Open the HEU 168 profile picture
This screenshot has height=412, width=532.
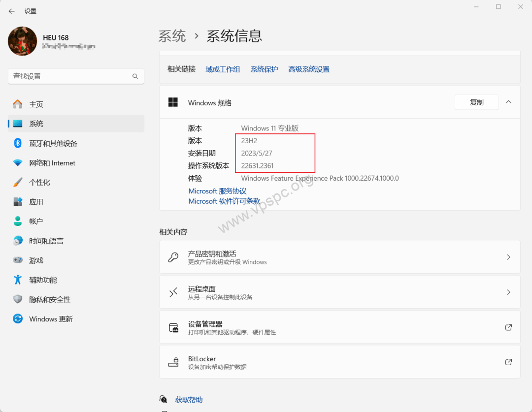(22, 41)
